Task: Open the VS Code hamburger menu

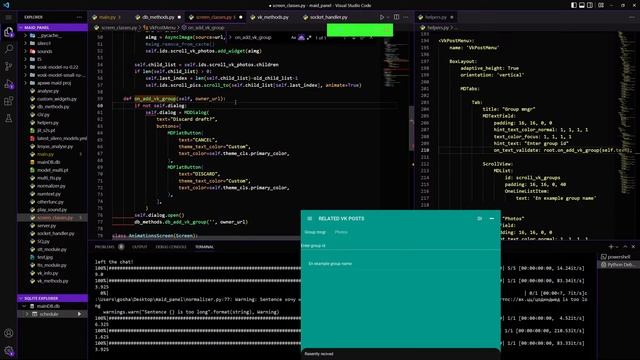Action: (x=9, y=17)
